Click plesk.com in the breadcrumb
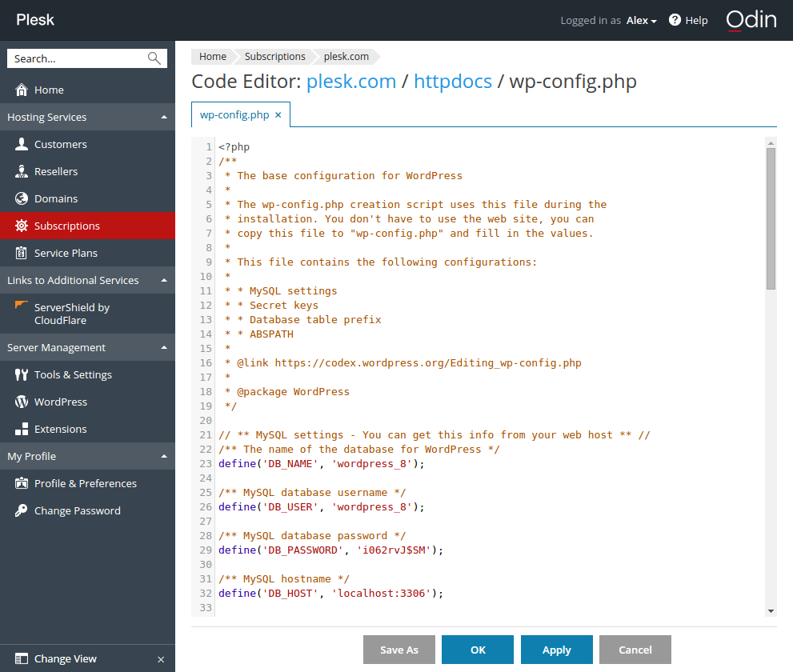 [346, 57]
